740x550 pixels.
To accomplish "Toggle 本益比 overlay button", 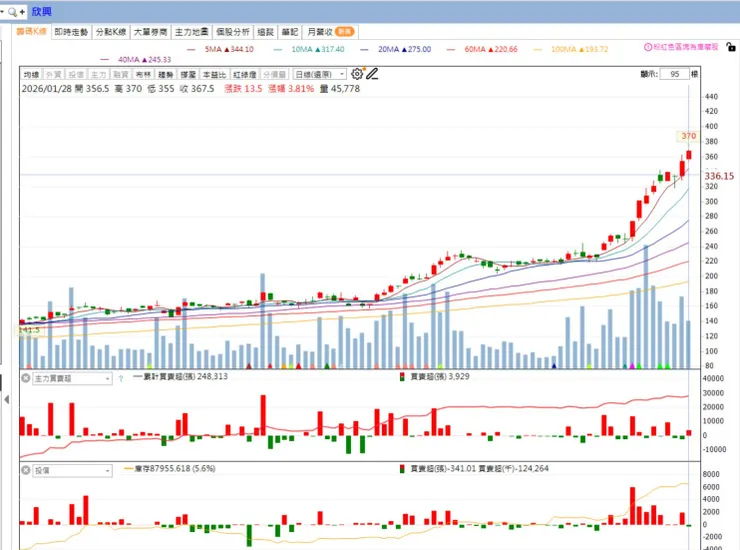I will coord(214,75).
